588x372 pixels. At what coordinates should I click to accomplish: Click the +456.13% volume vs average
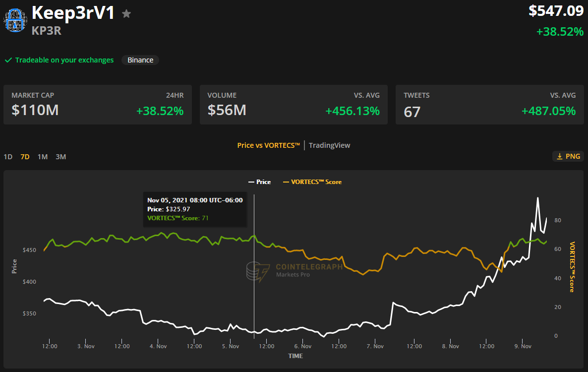pyautogui.click(x=353, y=111)
